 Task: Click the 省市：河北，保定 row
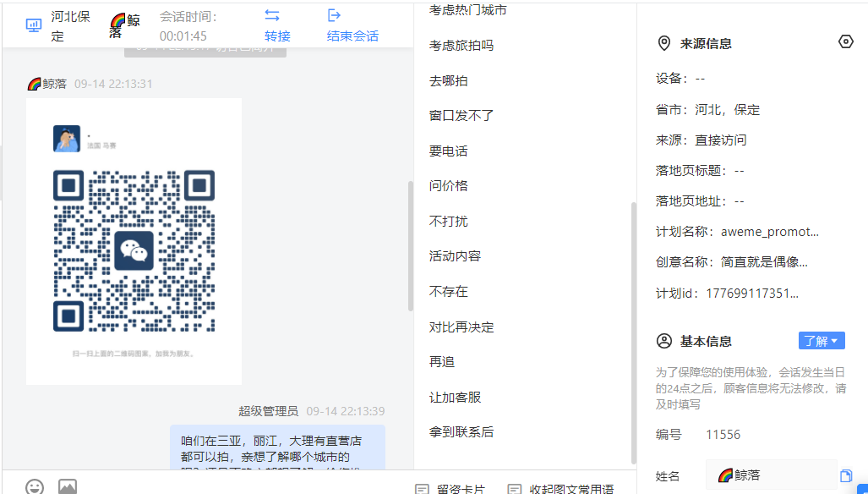pos(707,110)
